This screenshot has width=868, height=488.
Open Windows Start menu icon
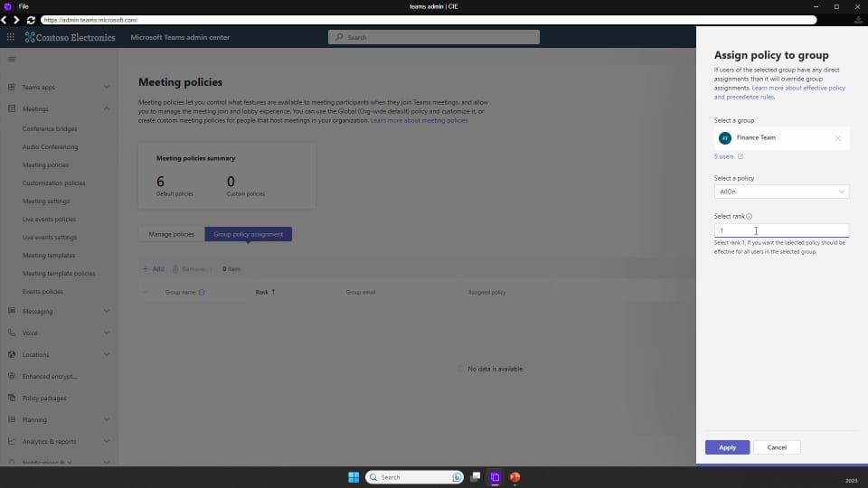tap(354, 477)
